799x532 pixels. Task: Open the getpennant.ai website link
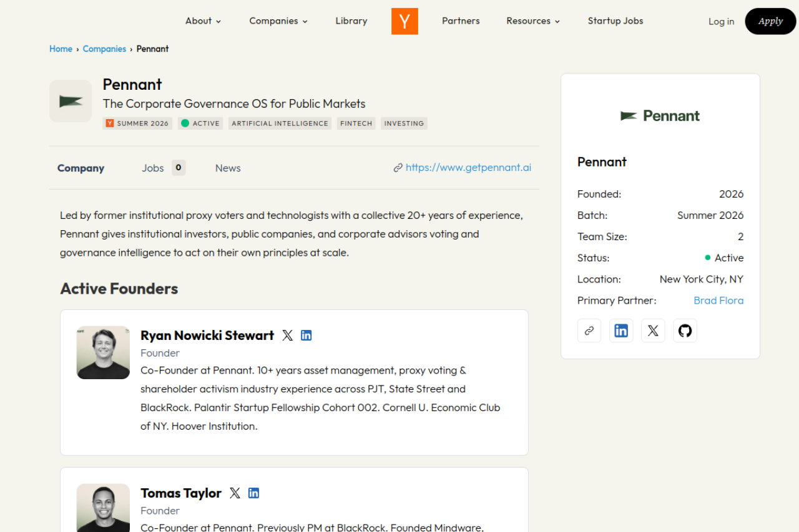click(468, 168)
